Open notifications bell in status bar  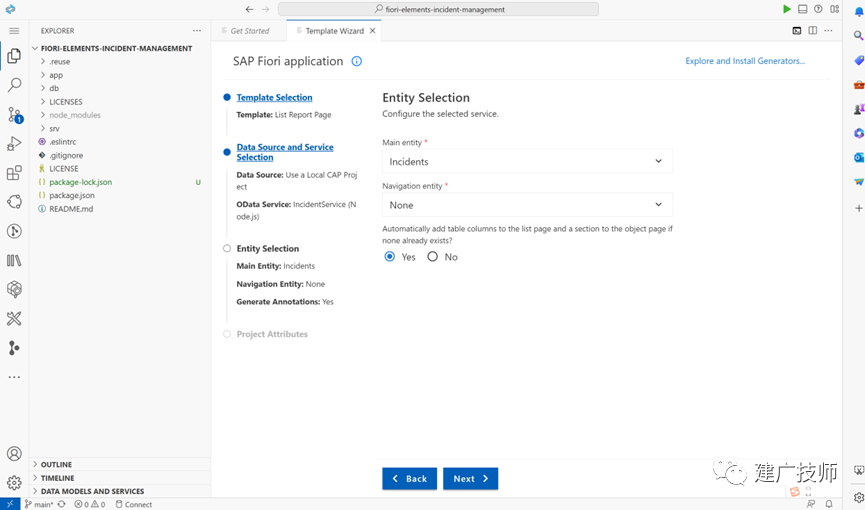pos(829,504)
